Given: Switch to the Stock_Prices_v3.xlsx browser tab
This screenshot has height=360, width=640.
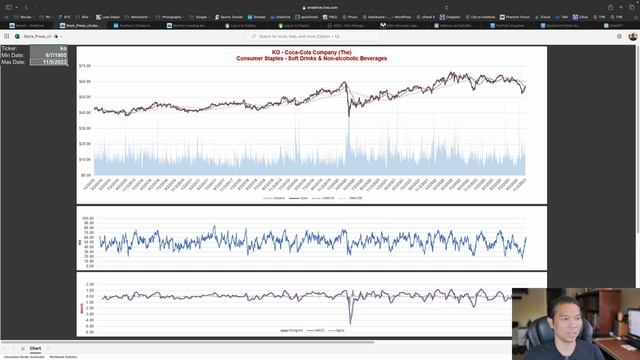Looking at the screenshot, I should pyautogui.click(x=80, y=25).
